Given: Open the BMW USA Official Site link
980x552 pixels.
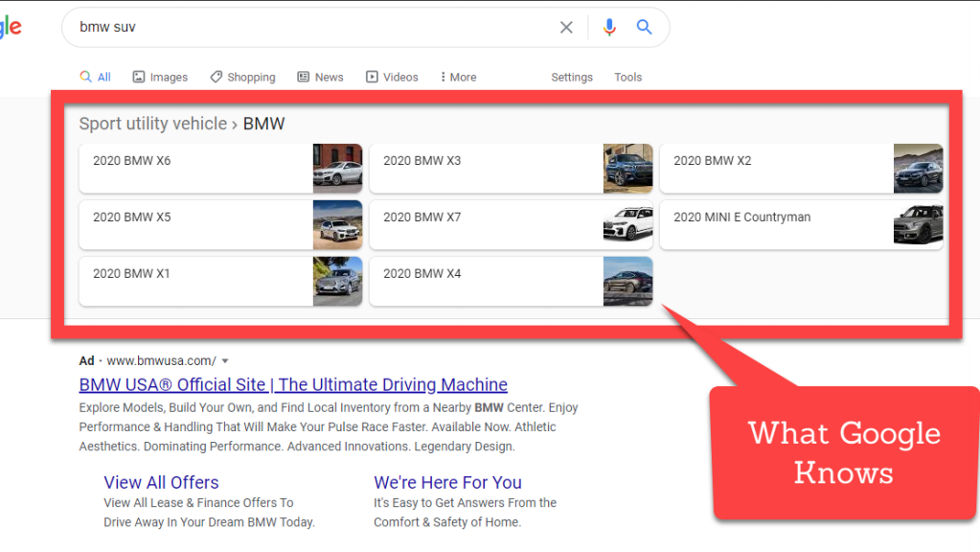Looking at the screenshot, I should point(293,384).
